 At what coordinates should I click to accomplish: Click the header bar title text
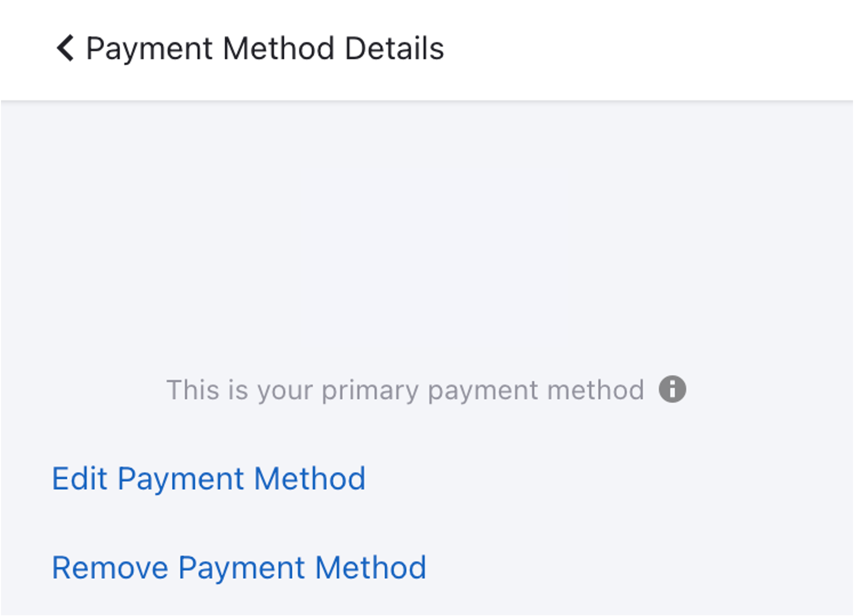coord(265,48)
